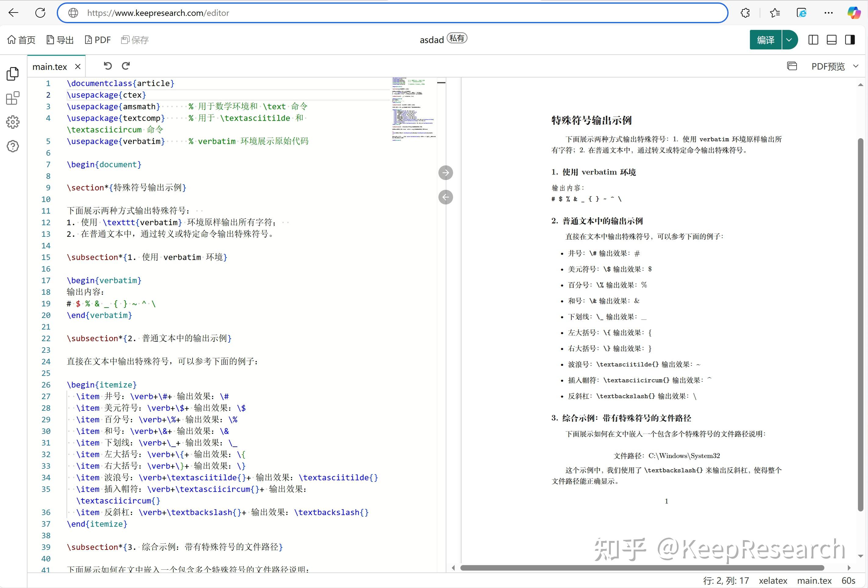Open the help question mark icon
Viewport: 868px width, 588px height.
[x=13, y=146]
